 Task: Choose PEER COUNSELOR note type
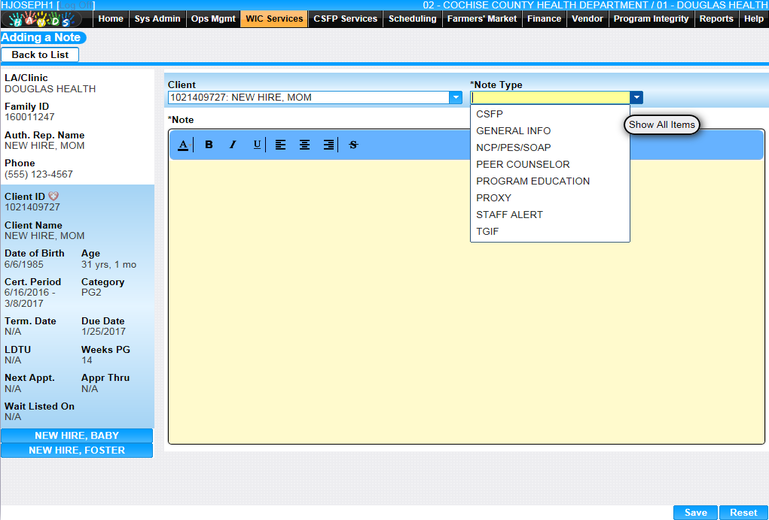click(522, 165)
